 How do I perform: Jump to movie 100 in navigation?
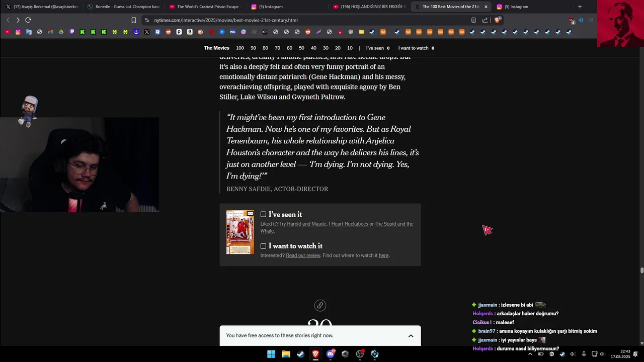click(x=240, y=48)
